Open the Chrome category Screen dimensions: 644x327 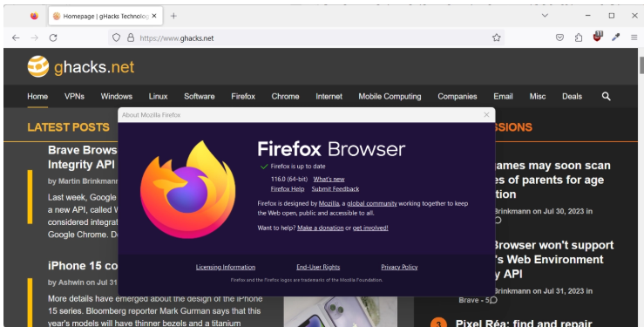click(x=285, y=97)
